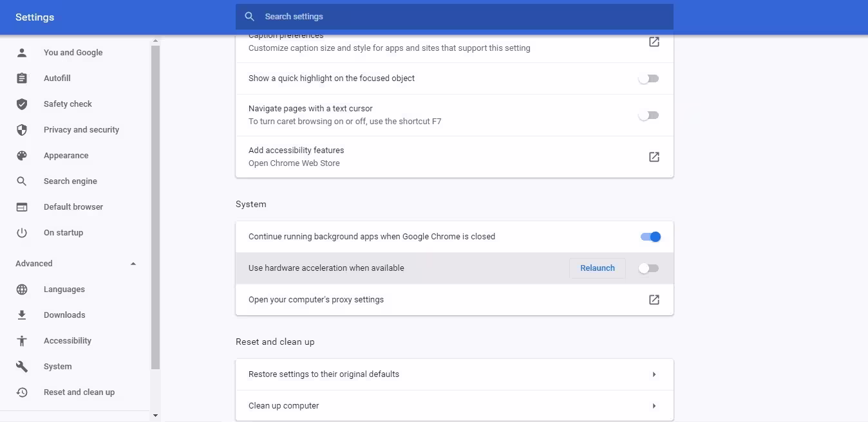Click the On startup power icon
The width and height of the screenshot is (868, 422).
pyautogui.click(x=22, y=233)
